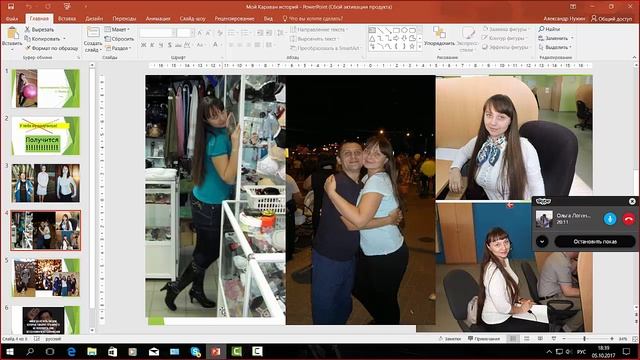Open Mail app from the taskbar
Screen dimensions: 640x360
coord(154,351)
